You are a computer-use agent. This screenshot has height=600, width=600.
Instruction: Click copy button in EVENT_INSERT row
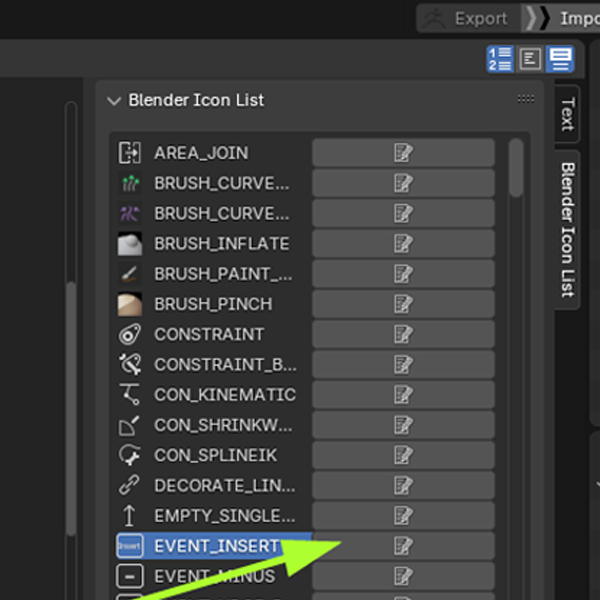tap(403, 546)
